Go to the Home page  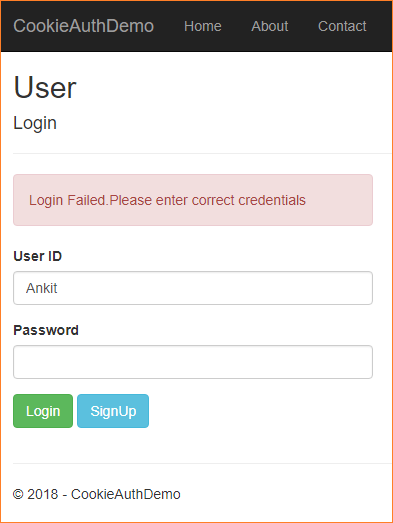(x=203, y=26)
